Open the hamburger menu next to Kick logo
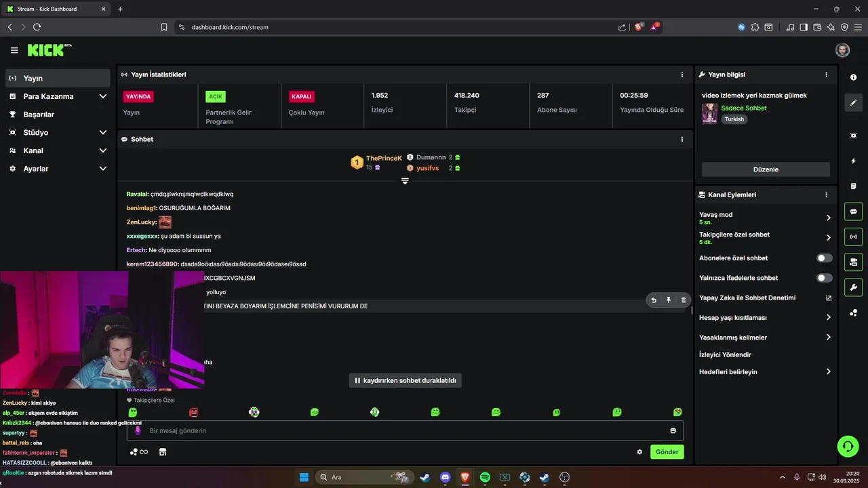Screen dimensions: 868x488 click(14, 50)
